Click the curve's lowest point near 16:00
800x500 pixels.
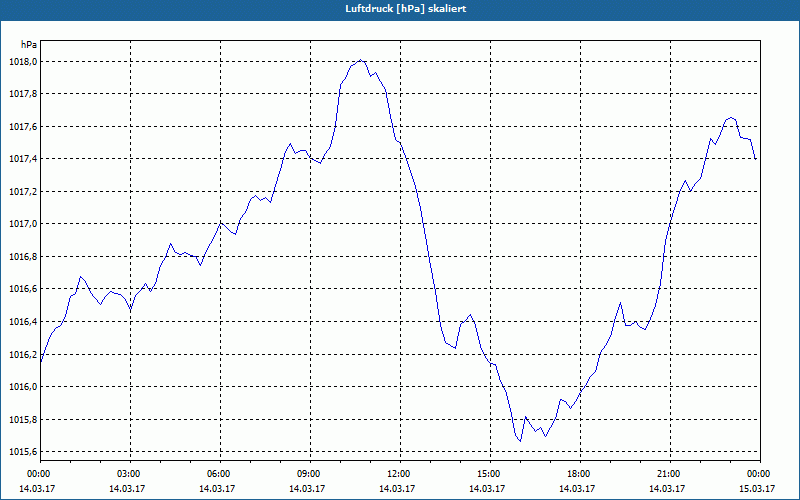point(520,441)
